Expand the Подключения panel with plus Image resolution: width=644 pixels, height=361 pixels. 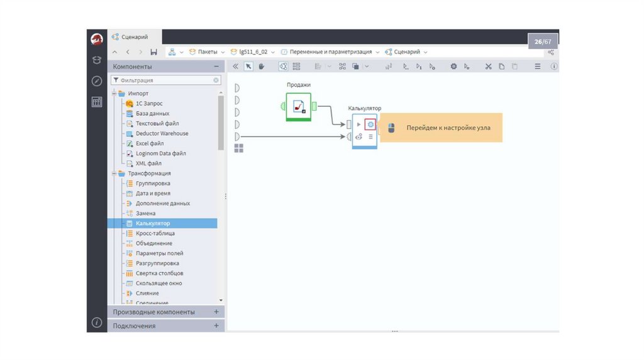pyautogui.click(x=216, y=326)
